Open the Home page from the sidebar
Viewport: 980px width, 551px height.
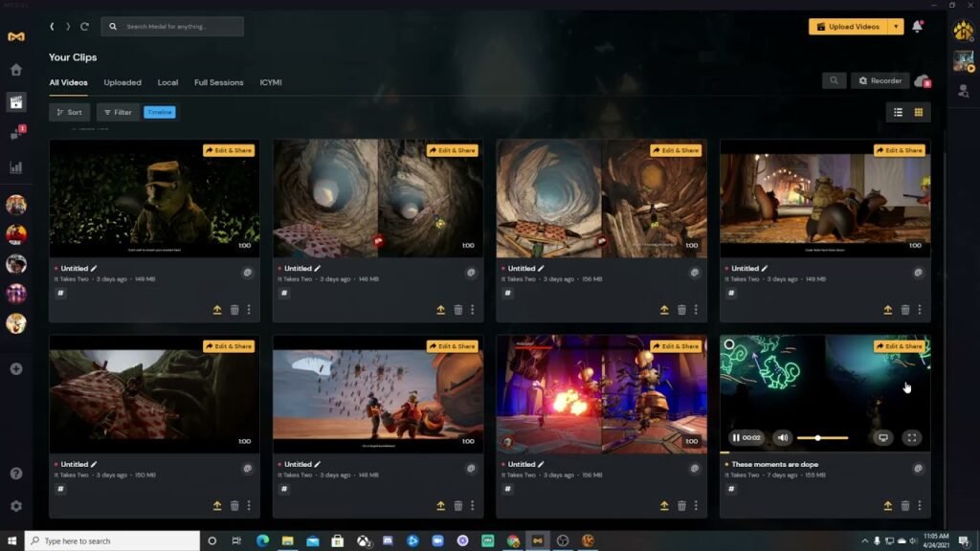[x=15, y=70]
